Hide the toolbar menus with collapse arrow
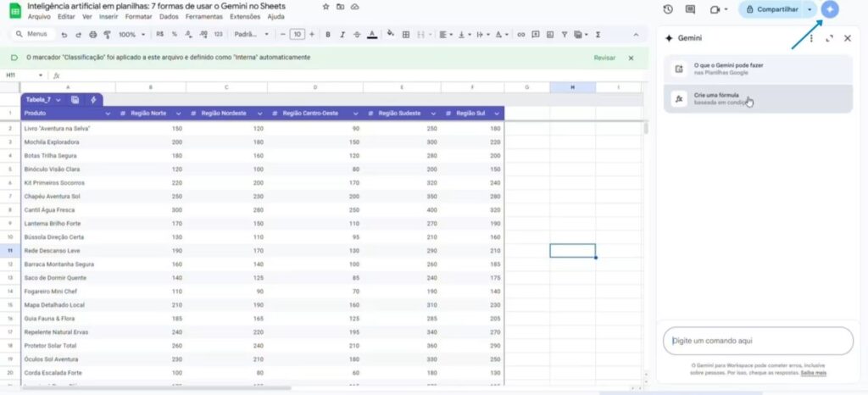The height and width of the screenshot is (395, 868). [x=636, y=34]
